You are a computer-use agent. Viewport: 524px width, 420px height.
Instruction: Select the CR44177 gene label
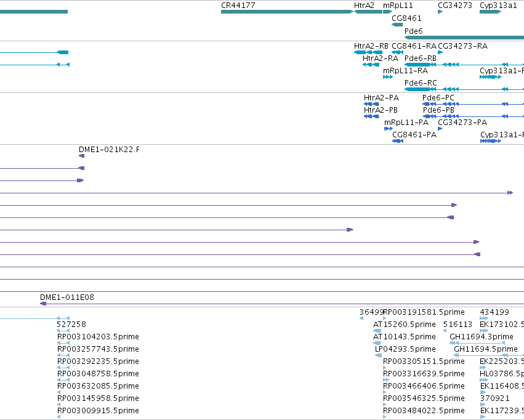[238, 6]
